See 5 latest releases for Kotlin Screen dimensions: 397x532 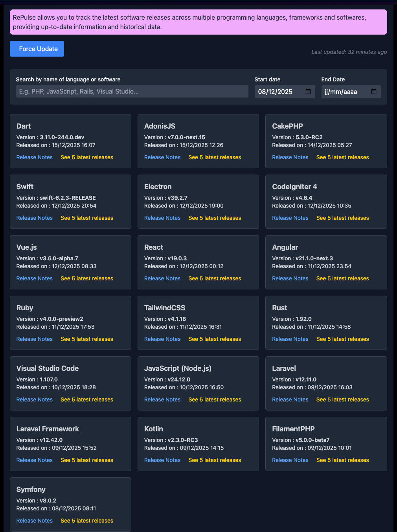[215, 460]
